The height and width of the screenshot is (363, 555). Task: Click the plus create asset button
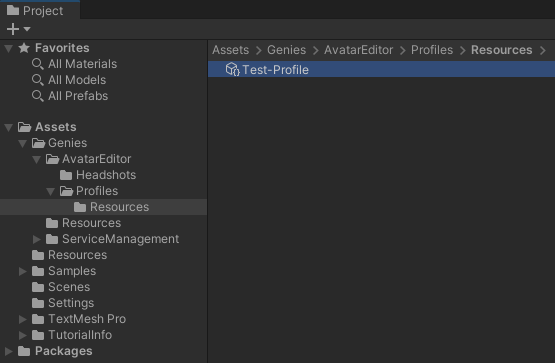coord(13,29)
